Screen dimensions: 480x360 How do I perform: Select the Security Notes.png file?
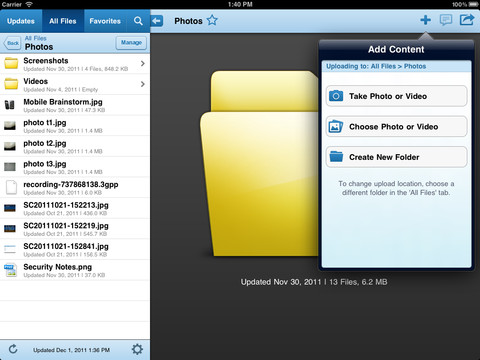coord(75,270)
